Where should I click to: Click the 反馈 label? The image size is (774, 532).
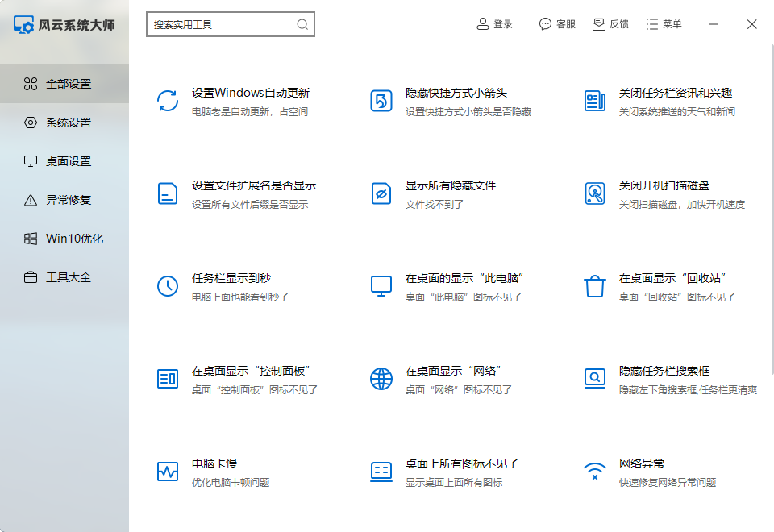pos(619,24)
